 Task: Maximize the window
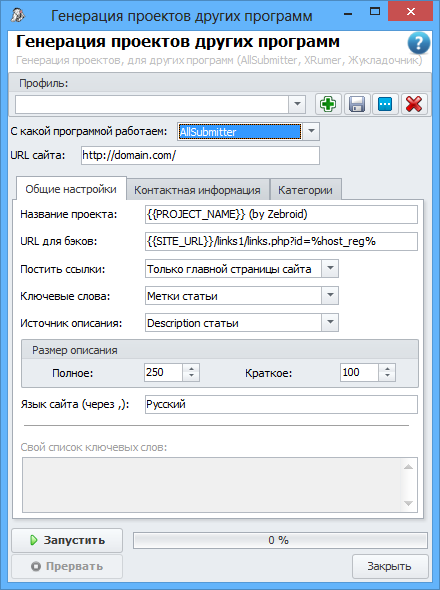pos(375,12)
